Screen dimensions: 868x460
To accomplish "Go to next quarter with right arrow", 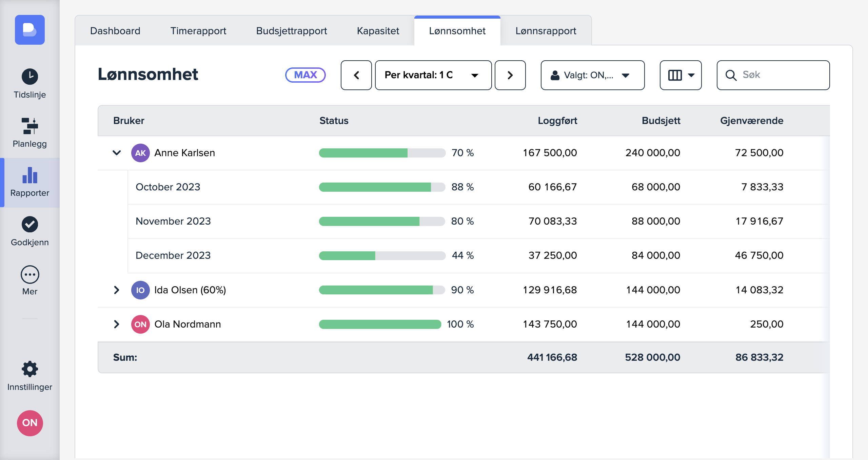I will pyautogui.click(x=510, y=75).
